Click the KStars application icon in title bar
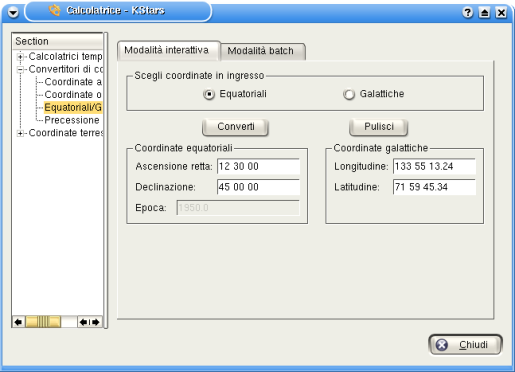Screen dimensions: 515x372 pos(55,10)
